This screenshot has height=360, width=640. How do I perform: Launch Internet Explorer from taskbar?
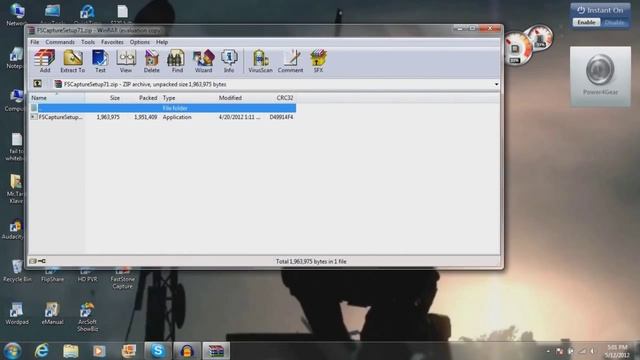(42, 351)
